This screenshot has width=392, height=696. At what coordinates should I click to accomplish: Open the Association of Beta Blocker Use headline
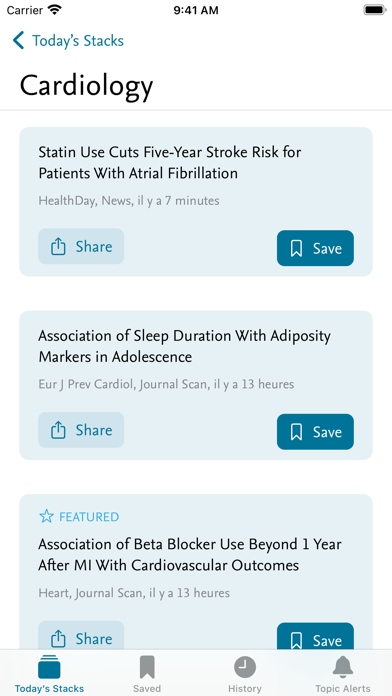(190, 554)
